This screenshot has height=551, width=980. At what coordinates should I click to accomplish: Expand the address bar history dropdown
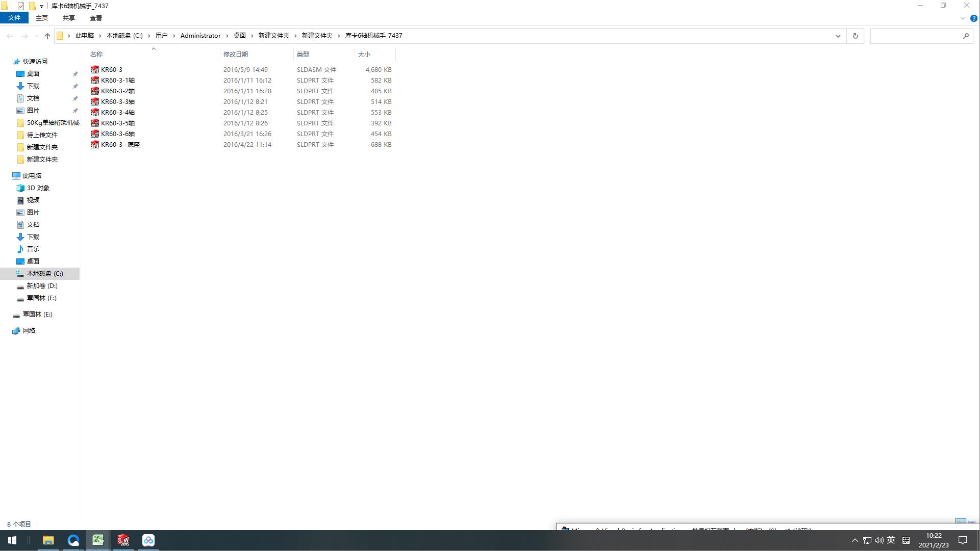pos(838,36)
